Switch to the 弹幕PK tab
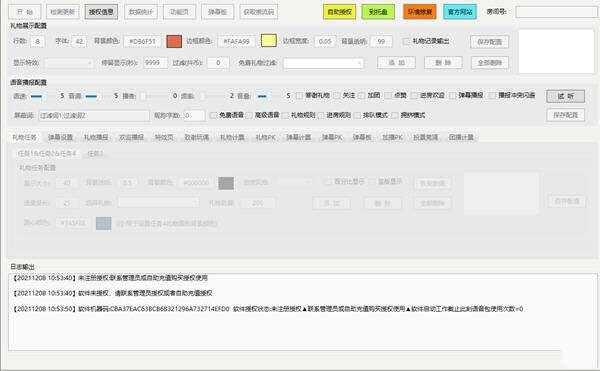This screenshot has height=371, width=600. tap(332, 137)
